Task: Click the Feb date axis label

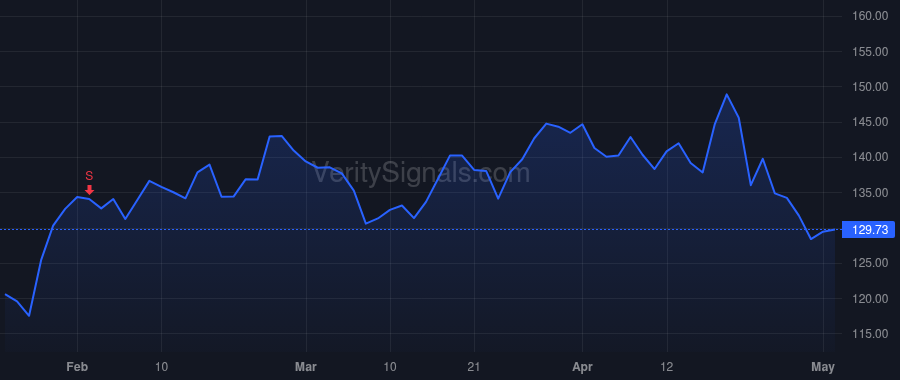Action: pos(77,366)
